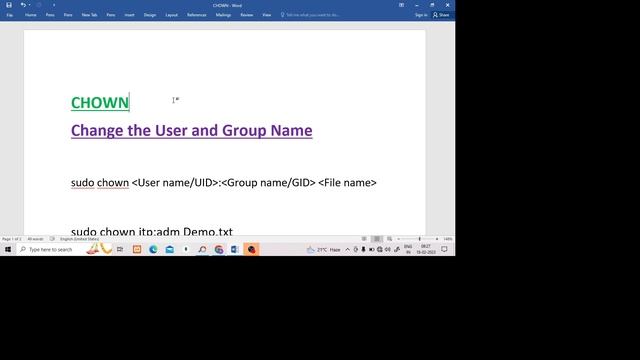Adjust the zoom slider handle
This screenshot has width=640, height=360.
(x=420, y=239)
